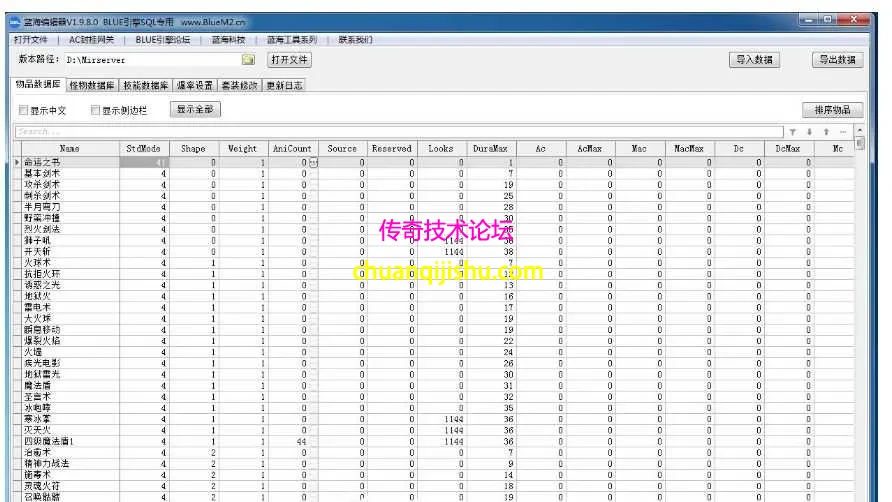This screenshot has width=892, height=502.
Task: Click the folder browse icon beside the path
Action: coord(248,60)
